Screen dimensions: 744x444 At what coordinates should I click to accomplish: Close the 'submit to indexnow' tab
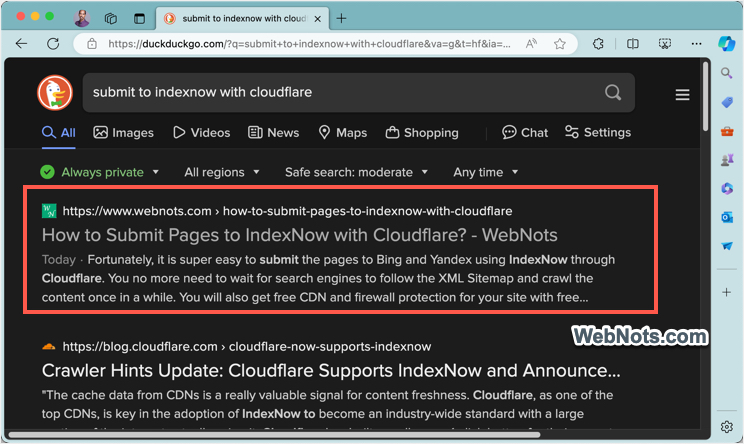[x=317, y=19]
